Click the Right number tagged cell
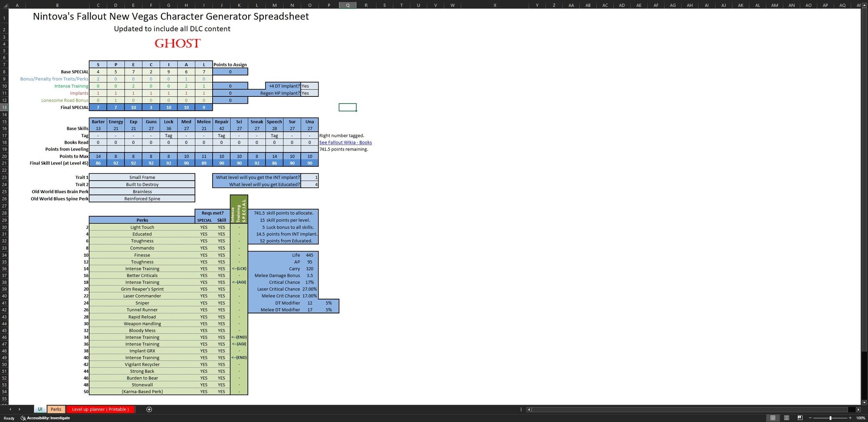The image size is (868, 422). [342, 135]
